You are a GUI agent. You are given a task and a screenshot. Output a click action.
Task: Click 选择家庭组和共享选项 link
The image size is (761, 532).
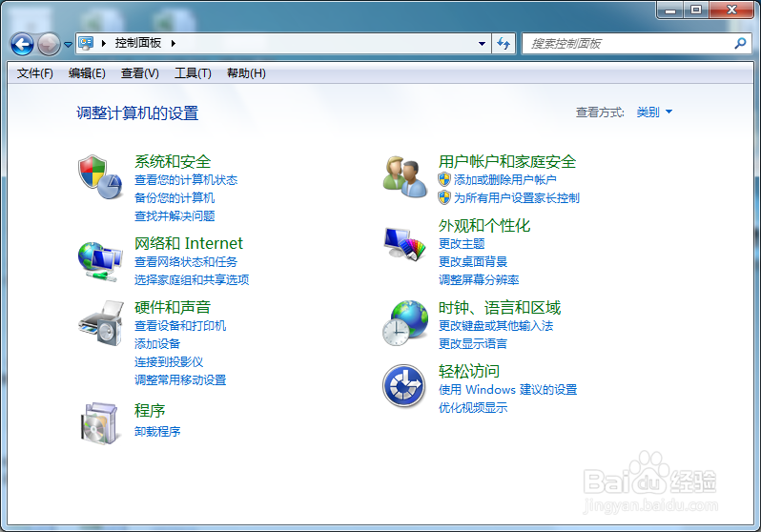(192, 280)
